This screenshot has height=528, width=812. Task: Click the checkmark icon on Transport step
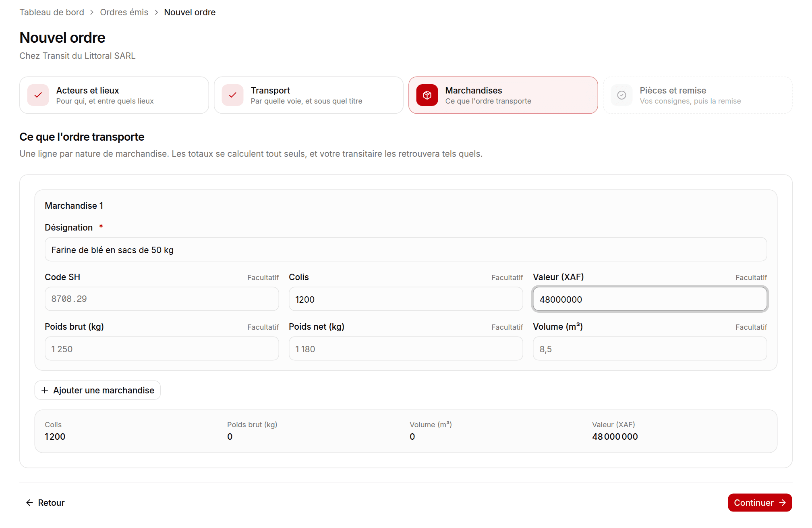coord(232,95)
